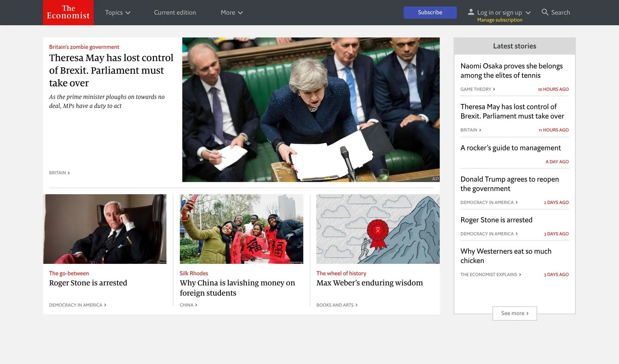Viewport: 619px width, 364px height.
Task: Open the Topics menu label
Action: point(114,12)
